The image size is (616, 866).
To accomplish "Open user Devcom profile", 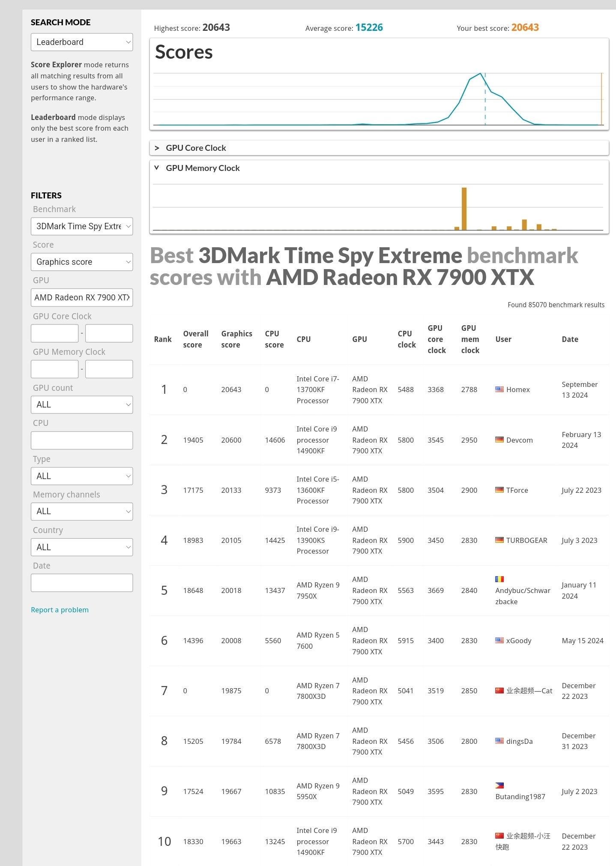I will click(x=519, y=440).
